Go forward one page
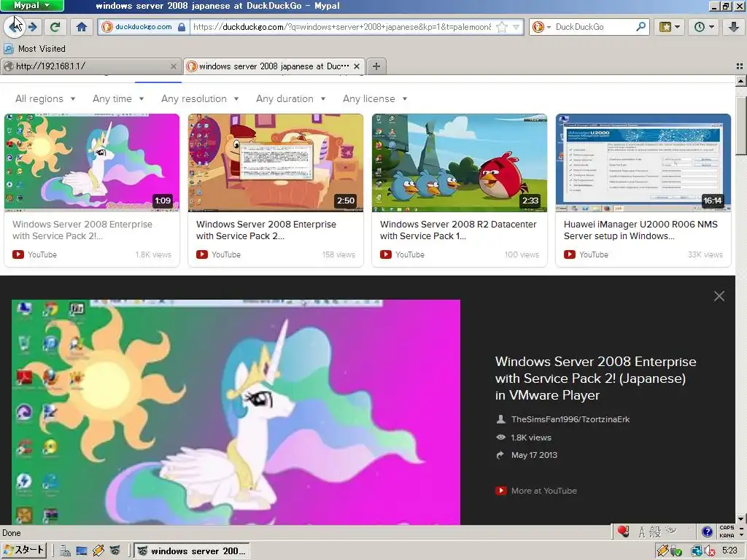 click(x=32, y=27)
